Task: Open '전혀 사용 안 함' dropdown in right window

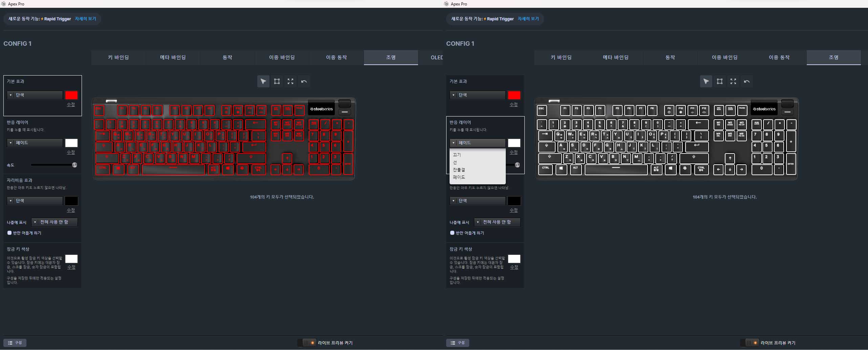Action: tap(497, 222)
